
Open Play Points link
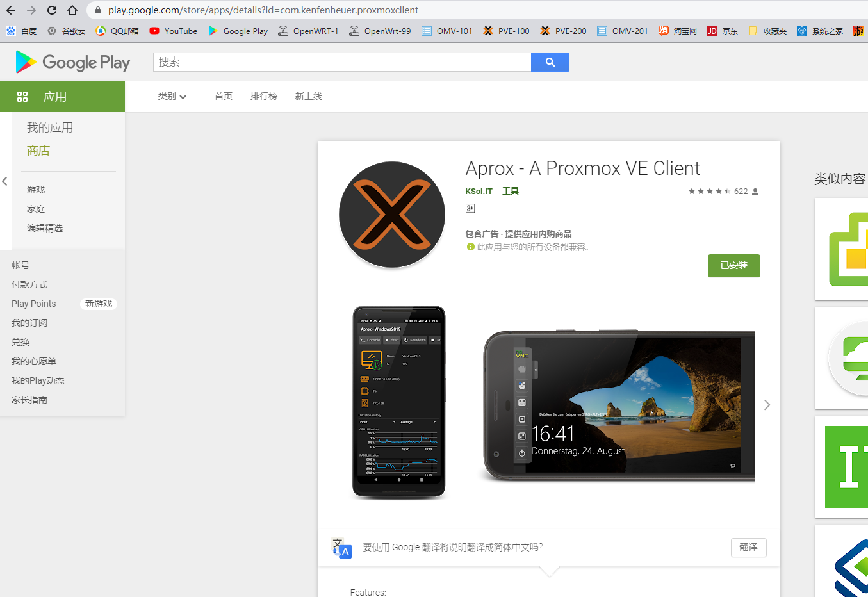coord(34,304)
